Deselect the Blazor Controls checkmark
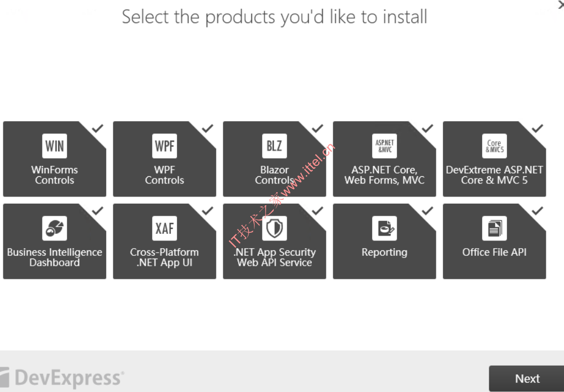This screenshot has height=392, width=564. point(318,128)
